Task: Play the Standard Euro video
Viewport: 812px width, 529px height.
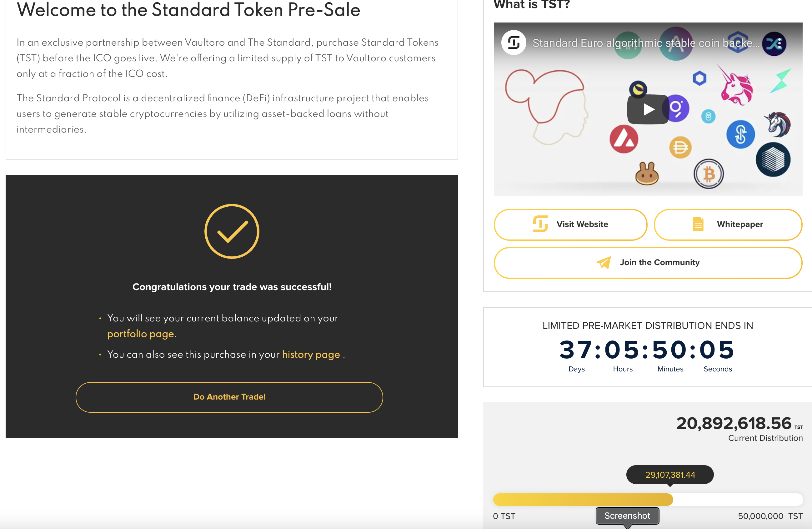Action: point(648,109)
